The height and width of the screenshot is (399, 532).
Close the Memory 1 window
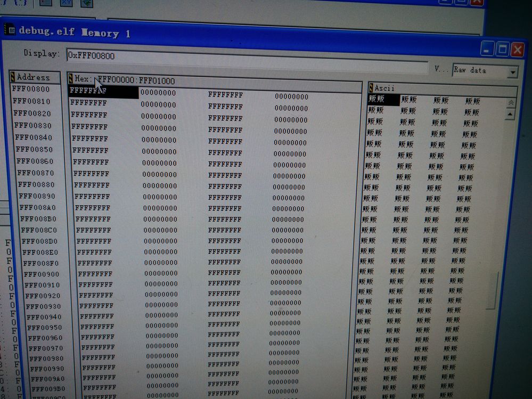[x=518, y=50]
